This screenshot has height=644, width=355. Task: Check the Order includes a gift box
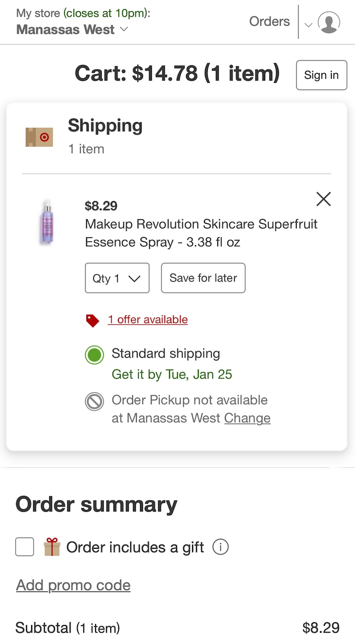click(x=25, y=547)
